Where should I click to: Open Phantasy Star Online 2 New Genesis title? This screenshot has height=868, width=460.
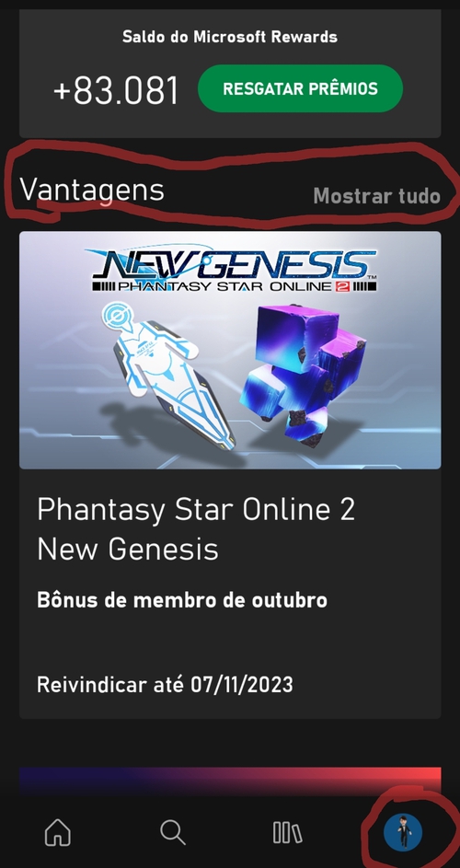click(196, 528)
